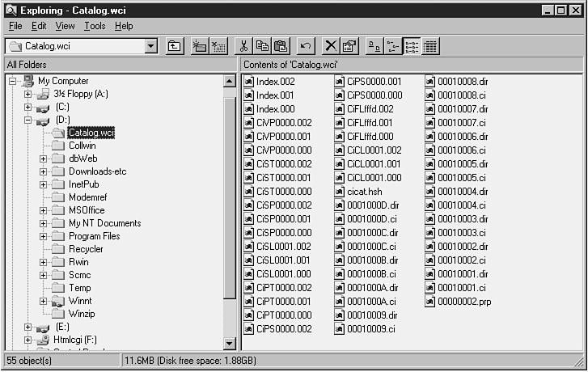Click the Map Network Drive icon
This screenshot has height=372, width=588.
click(198, 46)
